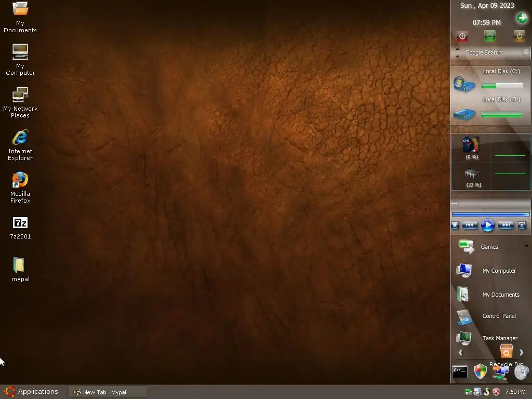The image size is (532, 399).
Task: Launch Mozilla Firefox desktop shortcut
Action: 20,187
